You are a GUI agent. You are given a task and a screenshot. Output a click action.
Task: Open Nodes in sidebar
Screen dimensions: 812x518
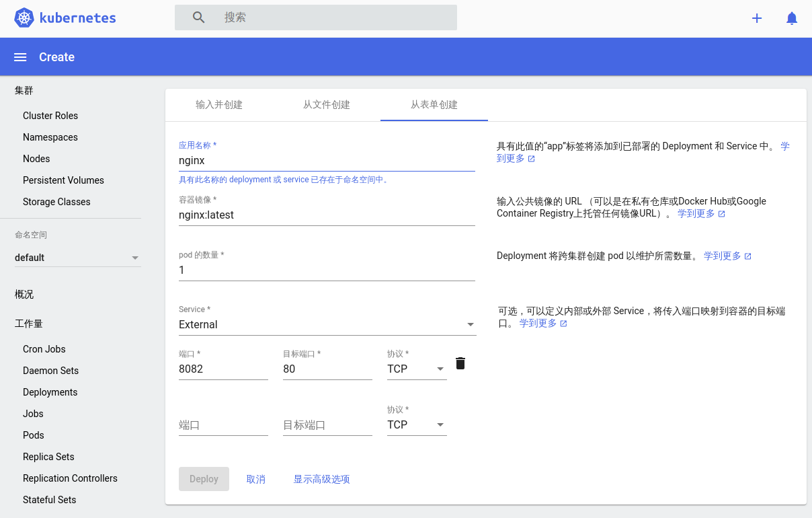point(36,159)
